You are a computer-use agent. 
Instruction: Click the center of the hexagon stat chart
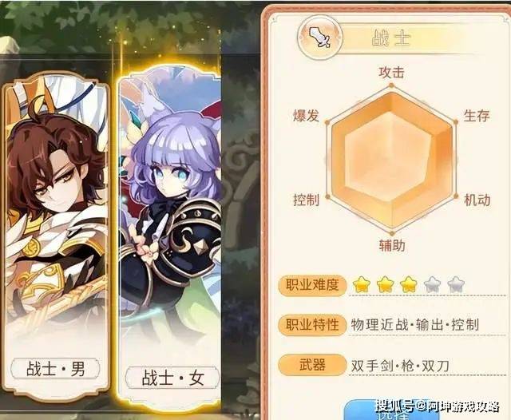click(391, 160)
